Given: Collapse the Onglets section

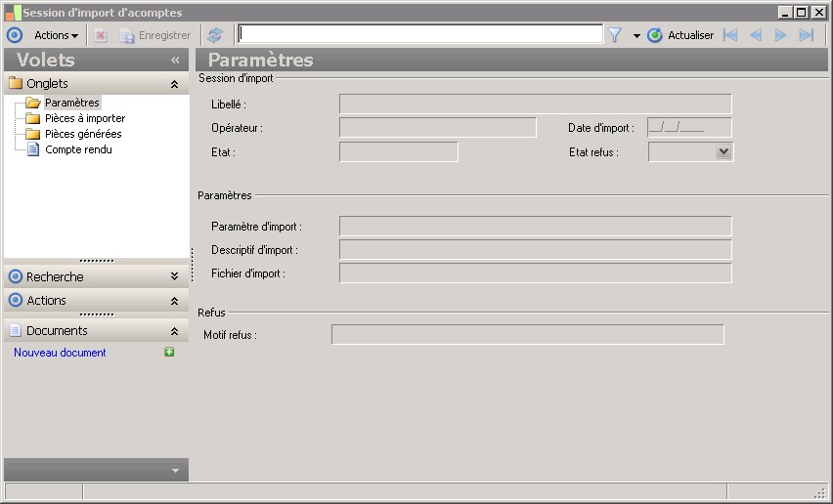Looking at the screenshot, I should (174, 84).
